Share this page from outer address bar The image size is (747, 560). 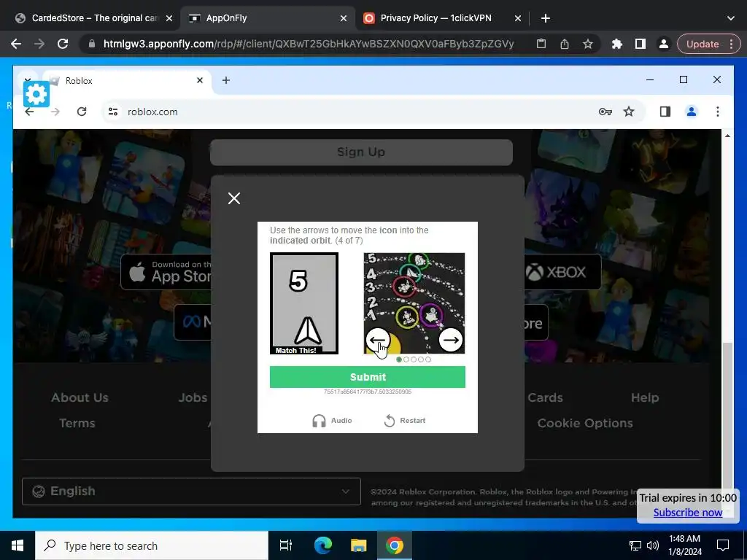pos(565,44)
